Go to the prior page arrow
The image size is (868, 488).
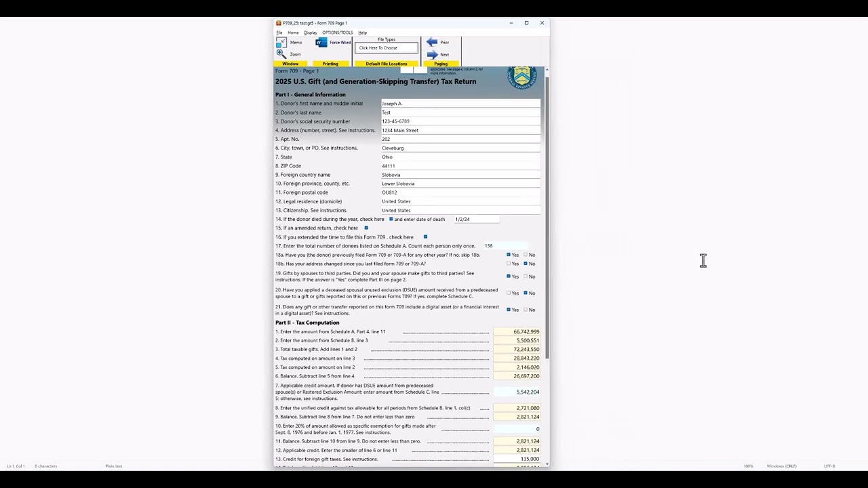[432, 42]
